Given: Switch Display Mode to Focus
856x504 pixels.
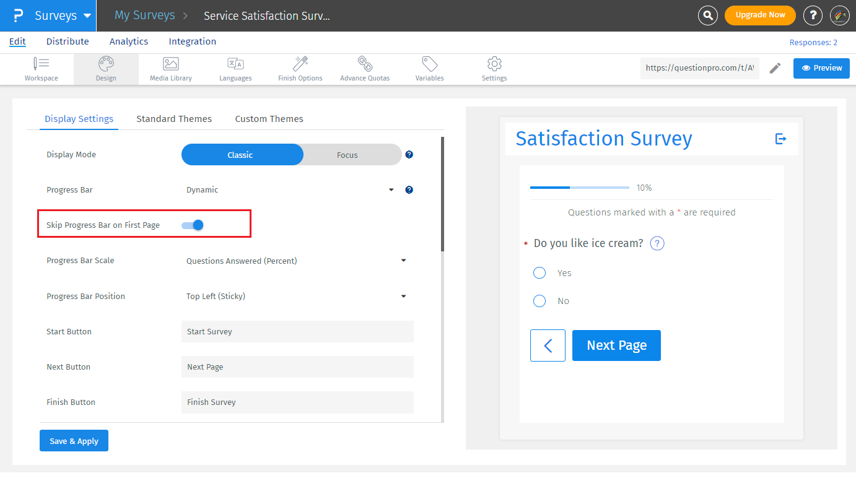Looking at the screenshot, I should pyautogui.click(x=347, y=155).
